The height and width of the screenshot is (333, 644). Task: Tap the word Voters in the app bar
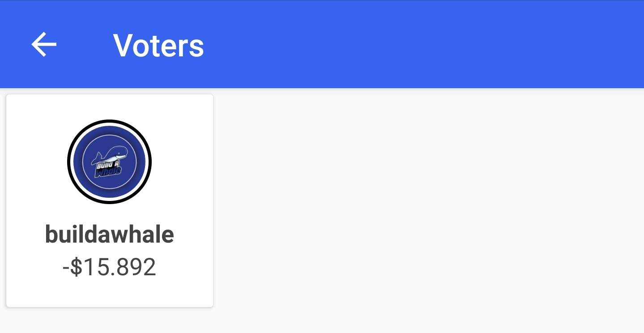point(158,45)
